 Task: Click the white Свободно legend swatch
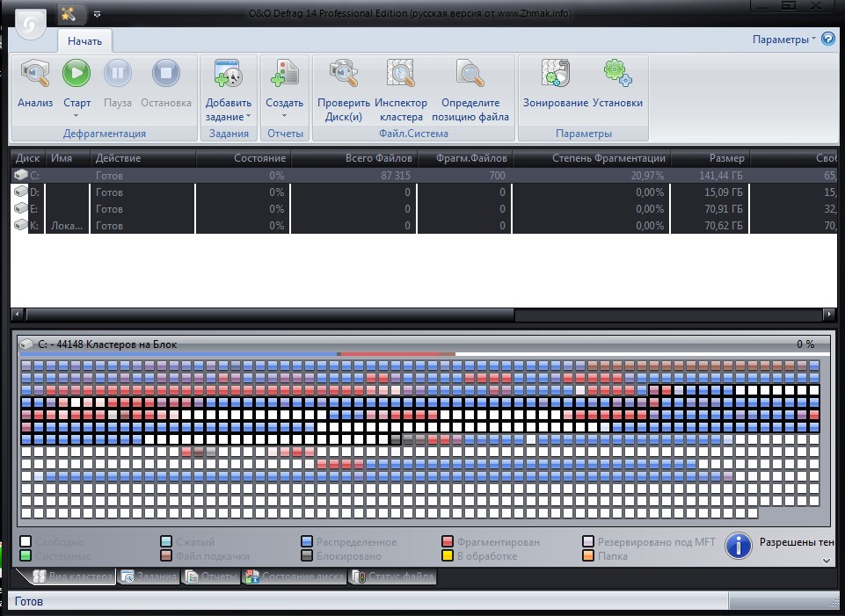click(25, 541)
